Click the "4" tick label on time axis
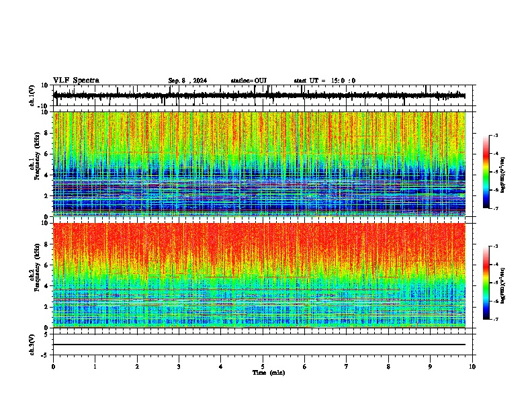The height and width of the screenshot is (411, 532). pos(221,367)
